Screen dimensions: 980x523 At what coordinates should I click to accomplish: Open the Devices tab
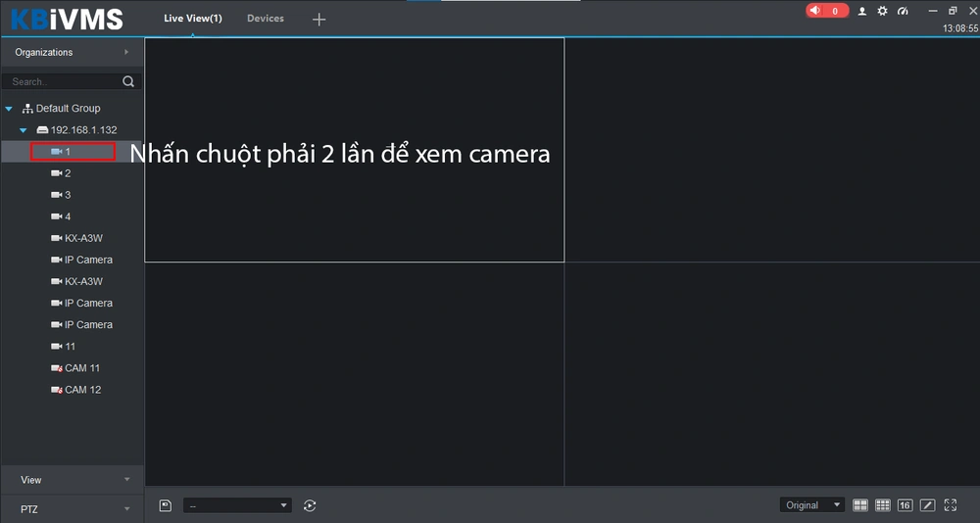[265, 19]
